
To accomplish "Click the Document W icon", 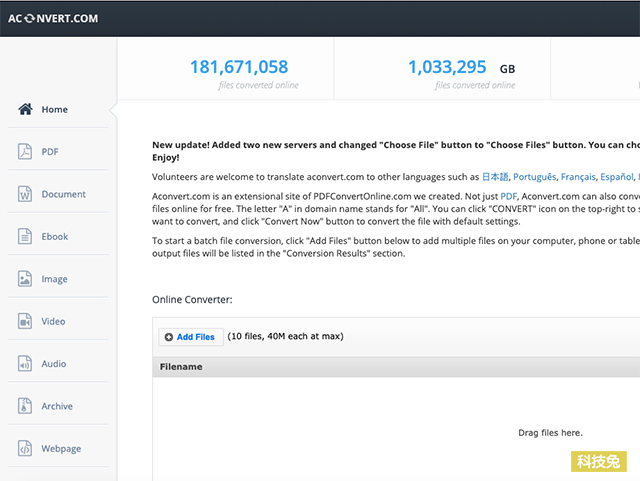I will 25,194.
